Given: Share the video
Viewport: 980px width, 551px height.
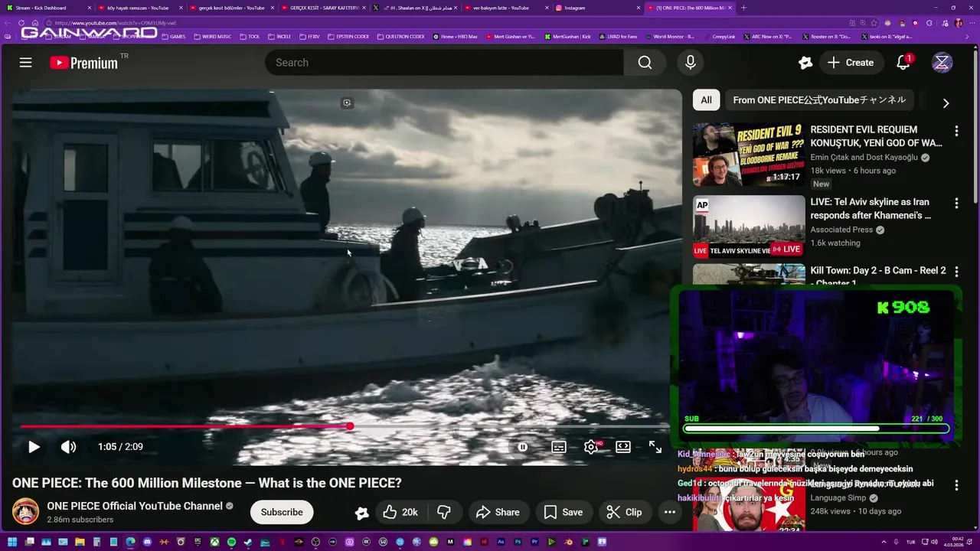Looking at the screenshot, I should coord(498,512).
